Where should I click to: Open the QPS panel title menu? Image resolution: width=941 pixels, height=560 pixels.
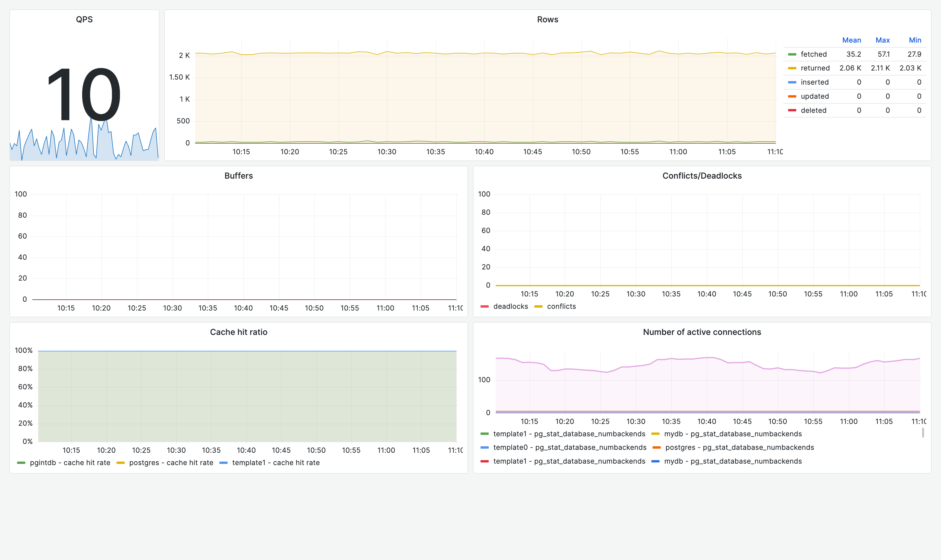84,19
